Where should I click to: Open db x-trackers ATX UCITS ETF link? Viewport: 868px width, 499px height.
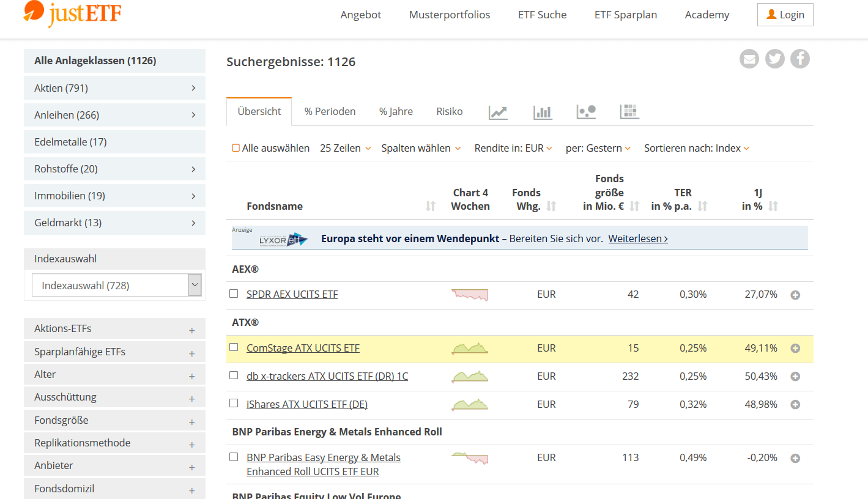coord(327,376)
